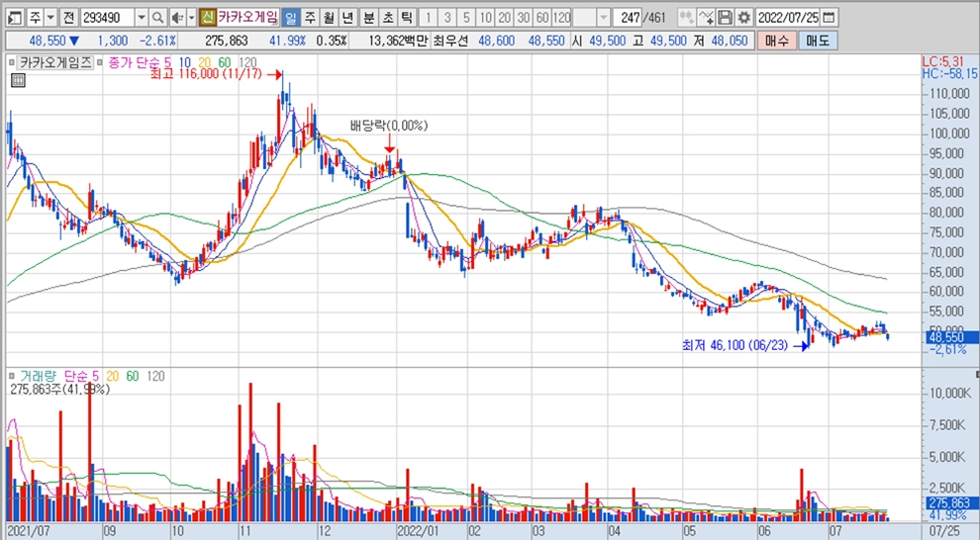
Task: Click the orange 20 price MA label
Action: (205, 62)
